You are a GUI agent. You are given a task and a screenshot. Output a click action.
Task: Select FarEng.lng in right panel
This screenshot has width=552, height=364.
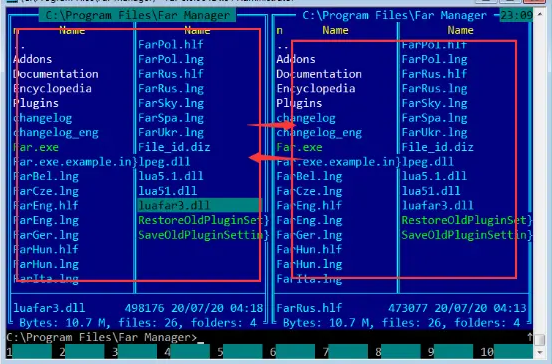(x=309, y=220)
